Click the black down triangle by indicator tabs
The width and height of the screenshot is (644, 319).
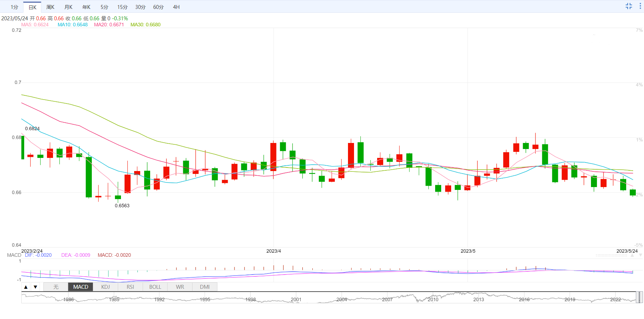click(x=36, y=287)
